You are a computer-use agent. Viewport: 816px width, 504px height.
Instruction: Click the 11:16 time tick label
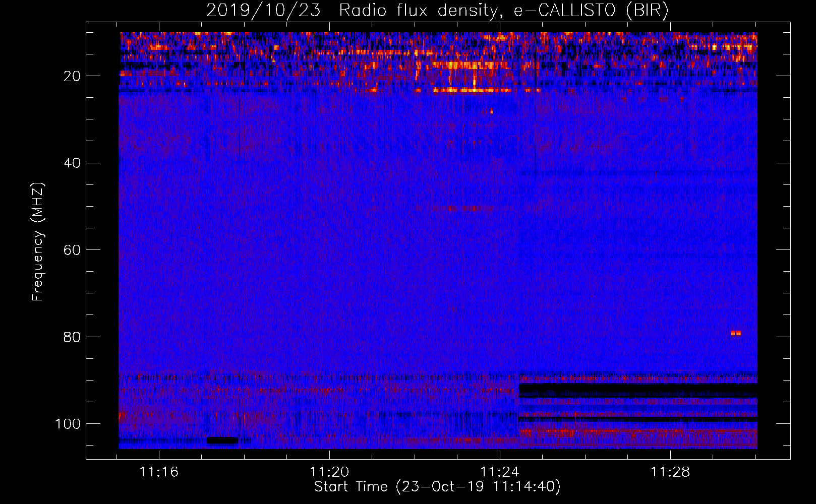(159, 472)
